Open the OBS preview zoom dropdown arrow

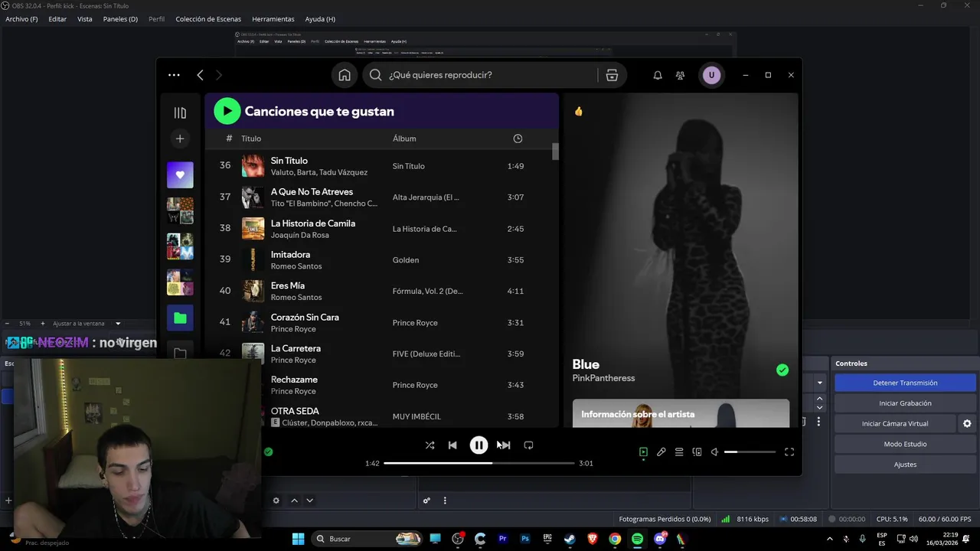[x=118, y=324]
